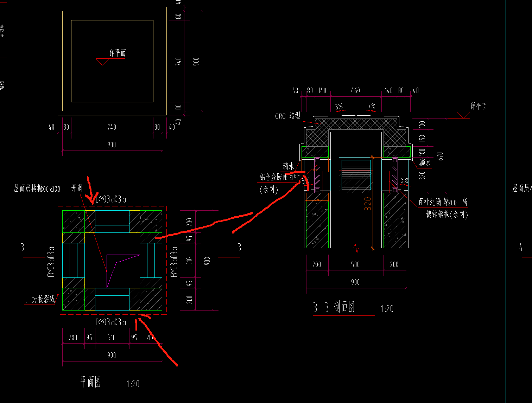Click the orange 820 dimension in the section
This screenshot has width=532, height=403.
[368, 204]
